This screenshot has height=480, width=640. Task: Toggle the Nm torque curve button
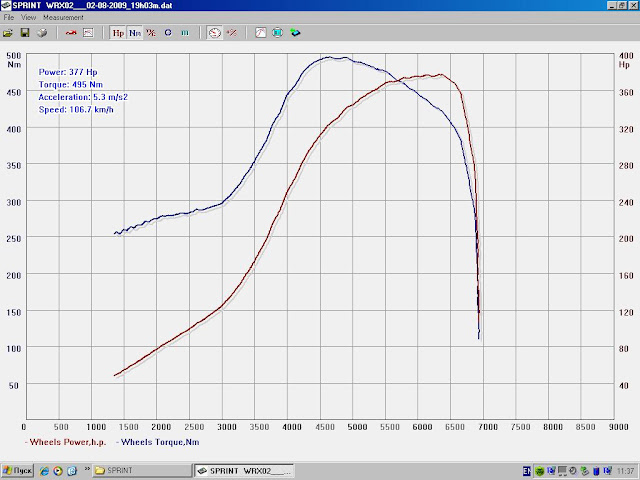pyautogui.click(x=134, y=33)
